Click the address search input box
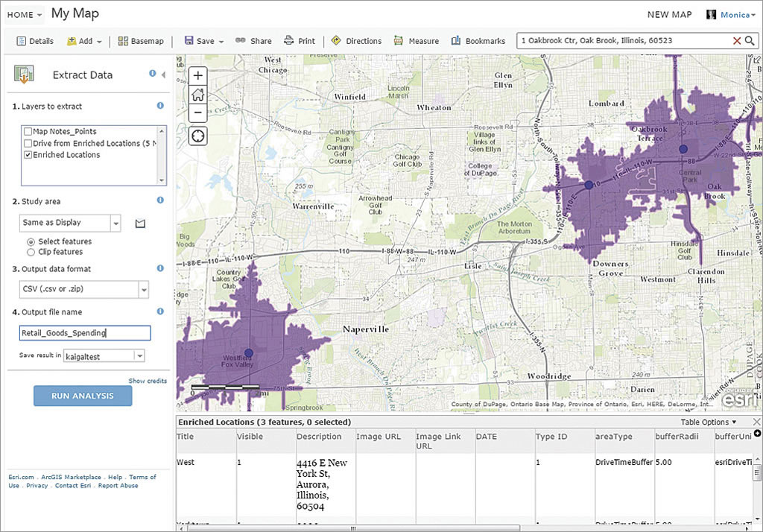The image size is (763, 532). [x=625, y=41]
